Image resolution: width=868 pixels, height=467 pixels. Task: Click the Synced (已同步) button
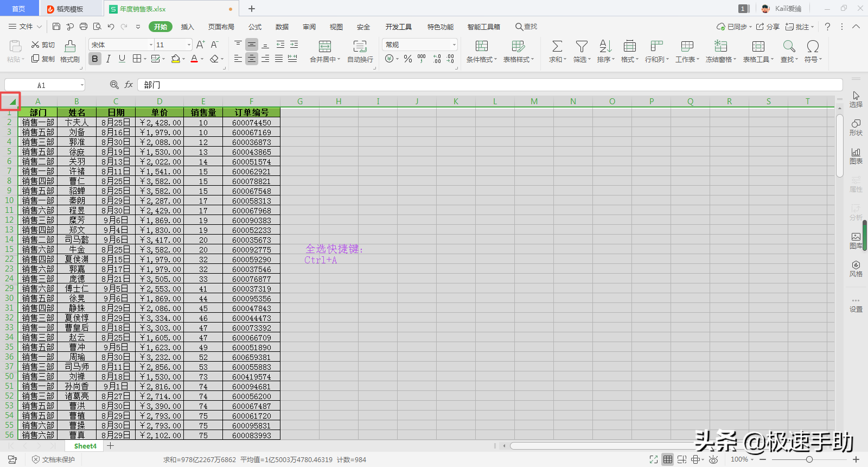(x=734, y=27)
